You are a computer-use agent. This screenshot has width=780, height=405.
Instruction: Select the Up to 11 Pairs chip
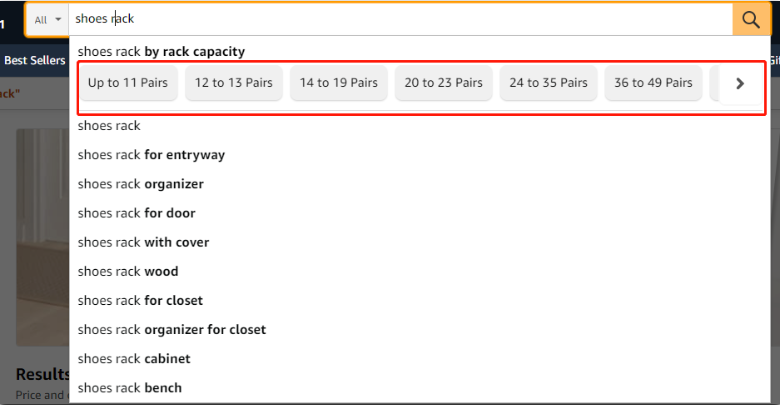click(128, 83)
